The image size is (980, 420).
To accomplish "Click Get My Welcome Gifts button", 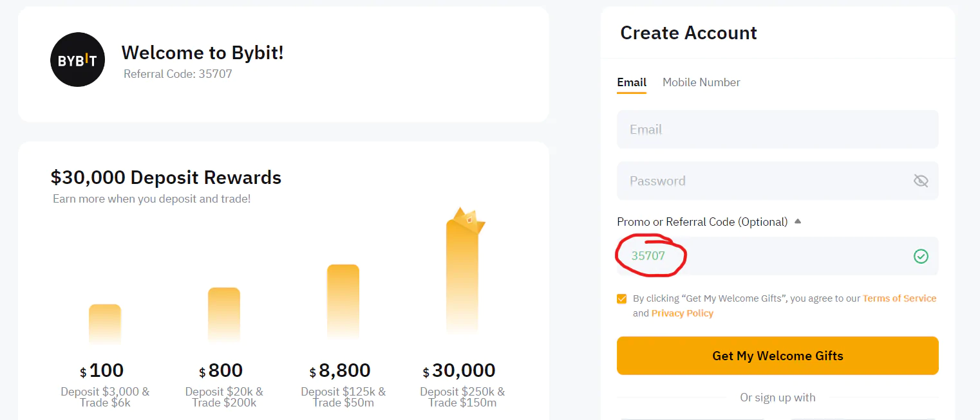I will [777, 356].
